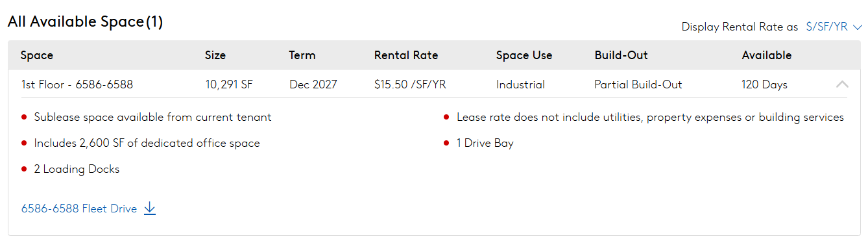Click the $15.50 /SF/YR rental rate value
The height and width of the screenshot is (241, 868).
[410, 84]
